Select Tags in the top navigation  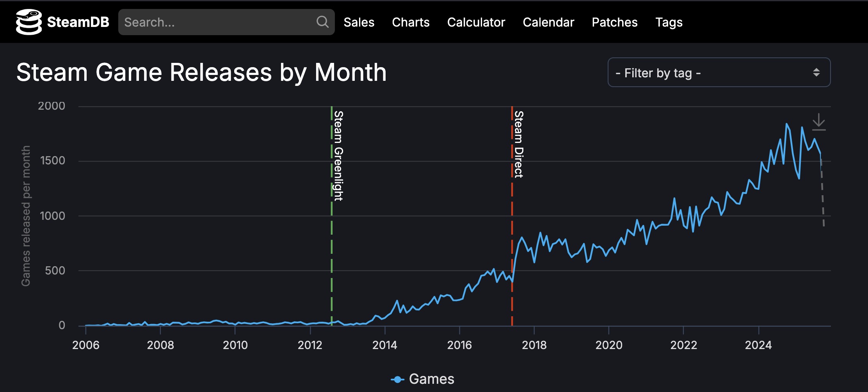(669, 22)
